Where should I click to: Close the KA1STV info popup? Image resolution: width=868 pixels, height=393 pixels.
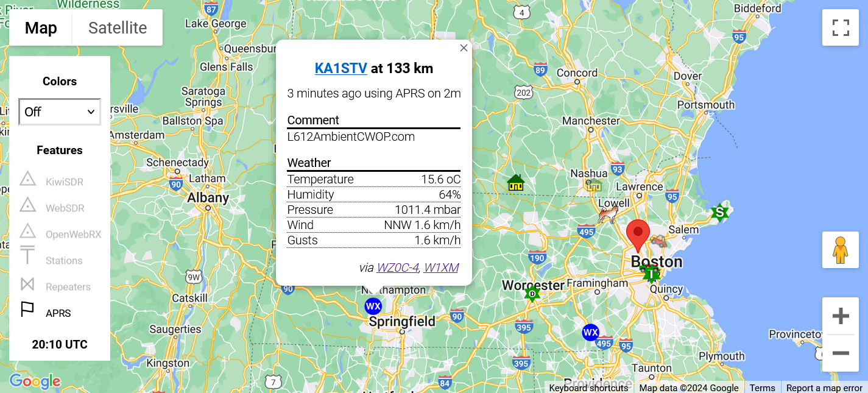coord(464,48)
